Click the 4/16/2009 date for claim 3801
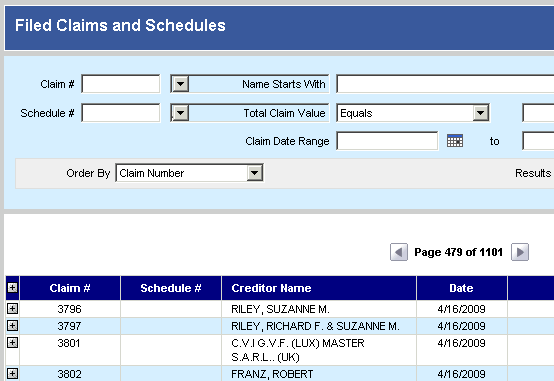This screenshot has width=554, height=381. pyautogui.click(x=461, y=343)
